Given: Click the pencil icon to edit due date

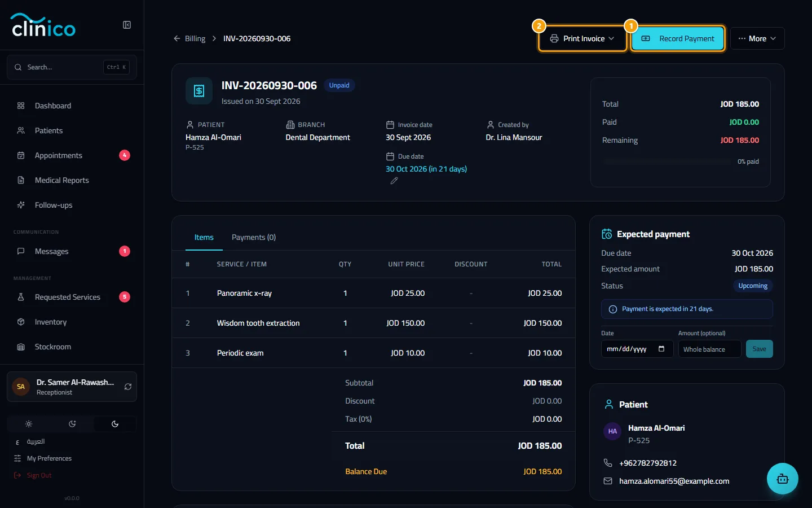Looking at the screenshot, I should click(x=394, y=181).
